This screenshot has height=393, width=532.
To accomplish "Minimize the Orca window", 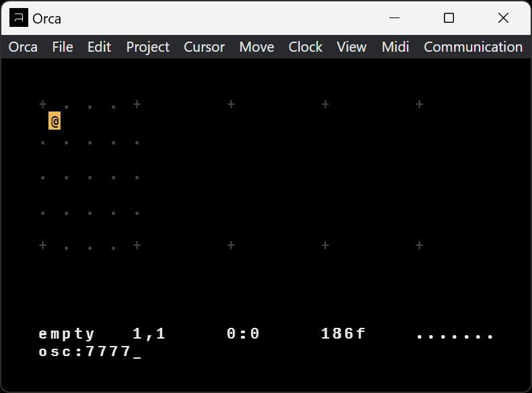I will tap(394, 17).
